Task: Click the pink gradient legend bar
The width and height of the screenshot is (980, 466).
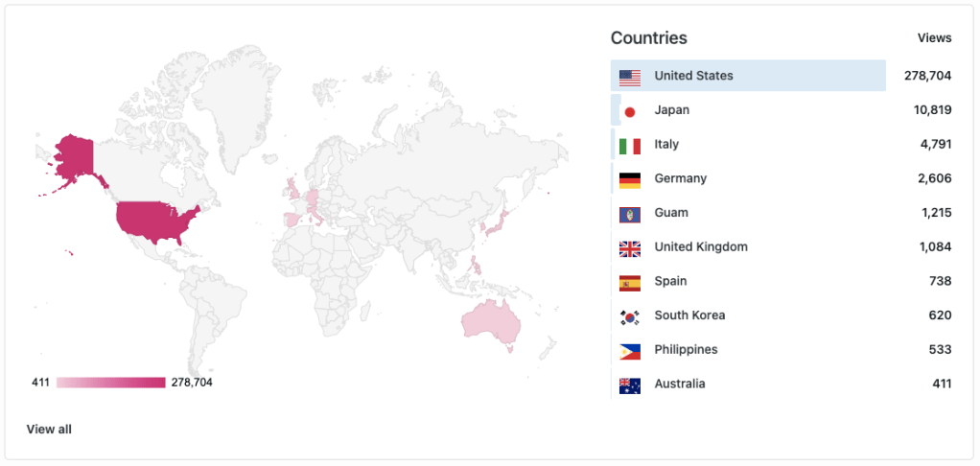Action: [x=110, y=383]
